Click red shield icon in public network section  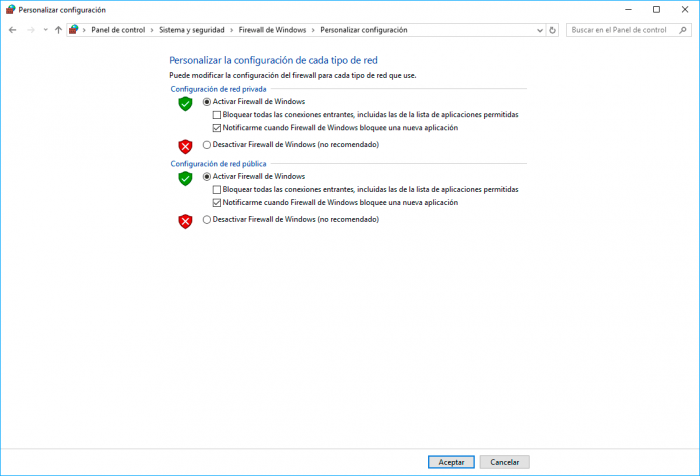185,221
